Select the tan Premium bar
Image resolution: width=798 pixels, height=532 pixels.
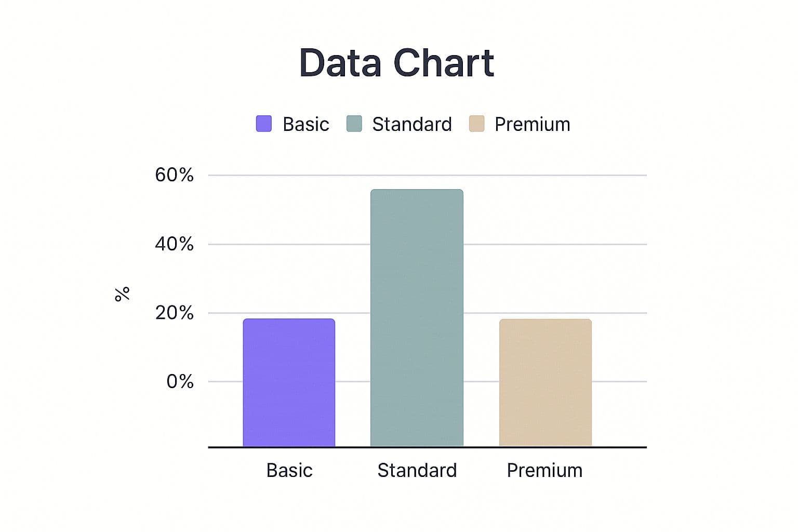pos(545,382)
